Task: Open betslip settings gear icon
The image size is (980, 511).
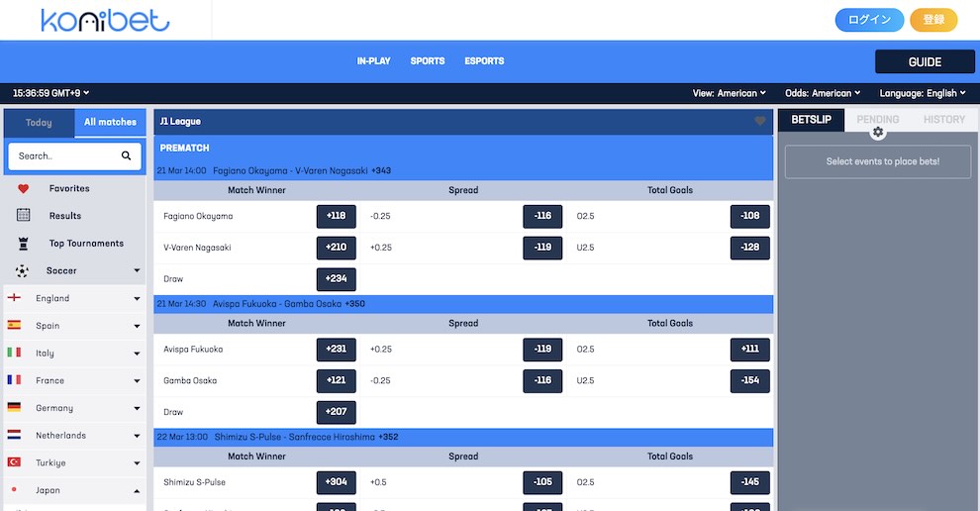Action: coord(878,132)
